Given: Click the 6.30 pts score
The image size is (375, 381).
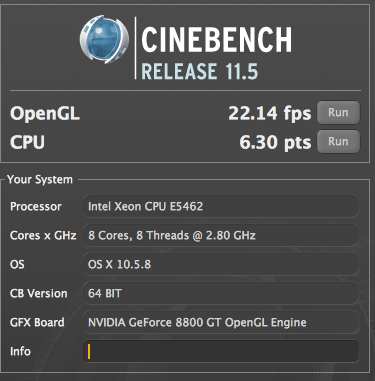Looking at the screenshot, I should click(x=275, y=142).
